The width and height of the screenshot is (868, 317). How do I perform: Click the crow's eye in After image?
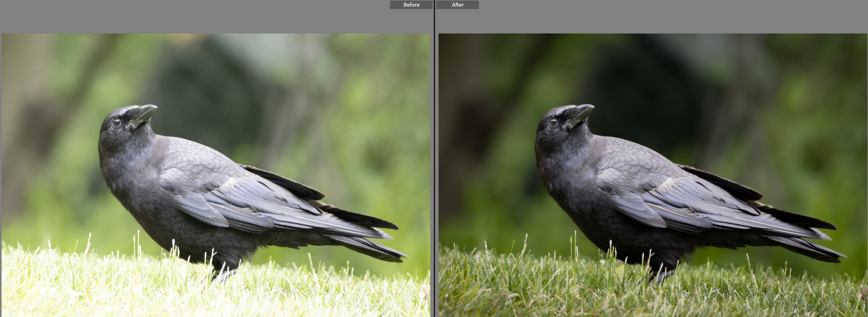(x=553, y=122)
